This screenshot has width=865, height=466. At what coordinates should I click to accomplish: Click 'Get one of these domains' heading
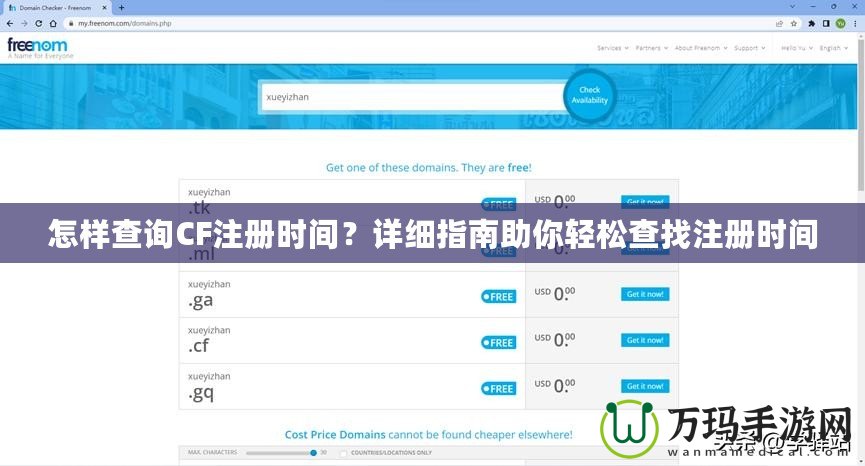click(x=429, y=168)
